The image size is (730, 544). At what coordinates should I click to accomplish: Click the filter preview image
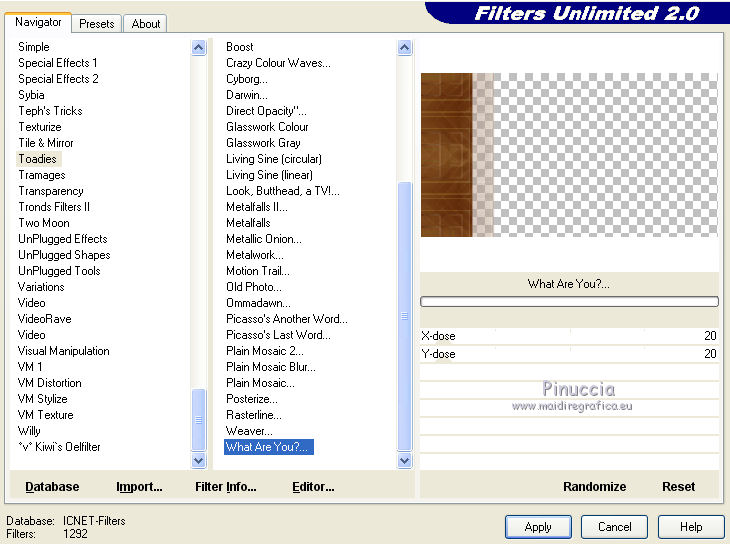pos(569,155)
